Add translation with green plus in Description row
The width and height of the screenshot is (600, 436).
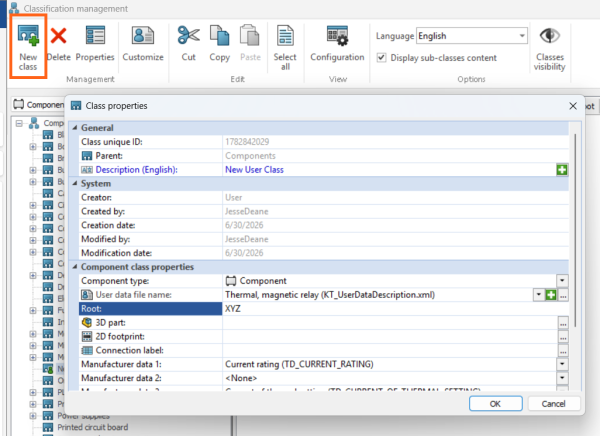click(x=562, y=170)
